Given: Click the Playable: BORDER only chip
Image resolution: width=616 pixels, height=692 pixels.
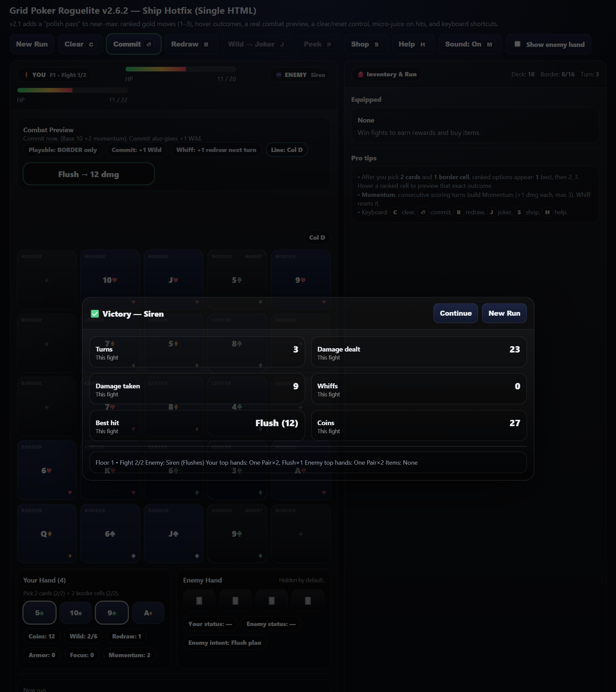Looking at the screenshot, I should pos(63,150).
